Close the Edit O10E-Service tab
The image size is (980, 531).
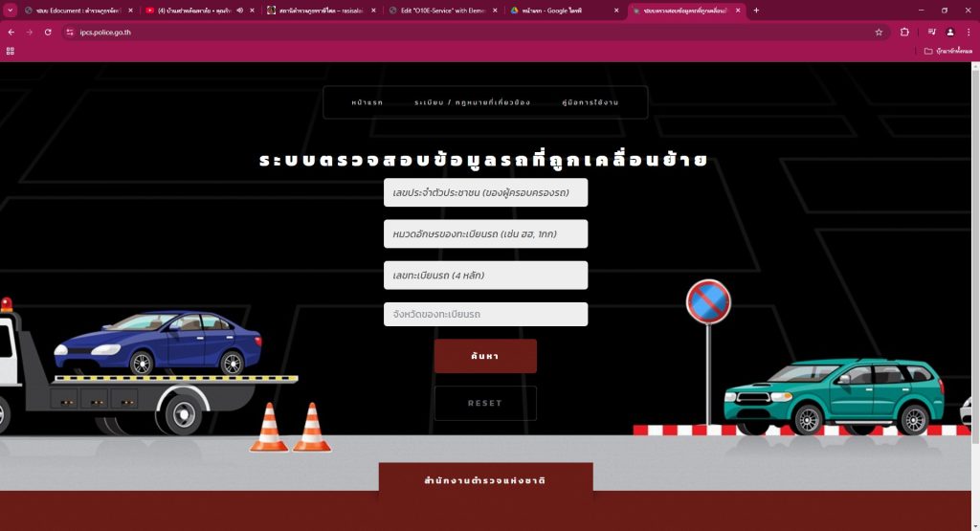tap(495, 11)
